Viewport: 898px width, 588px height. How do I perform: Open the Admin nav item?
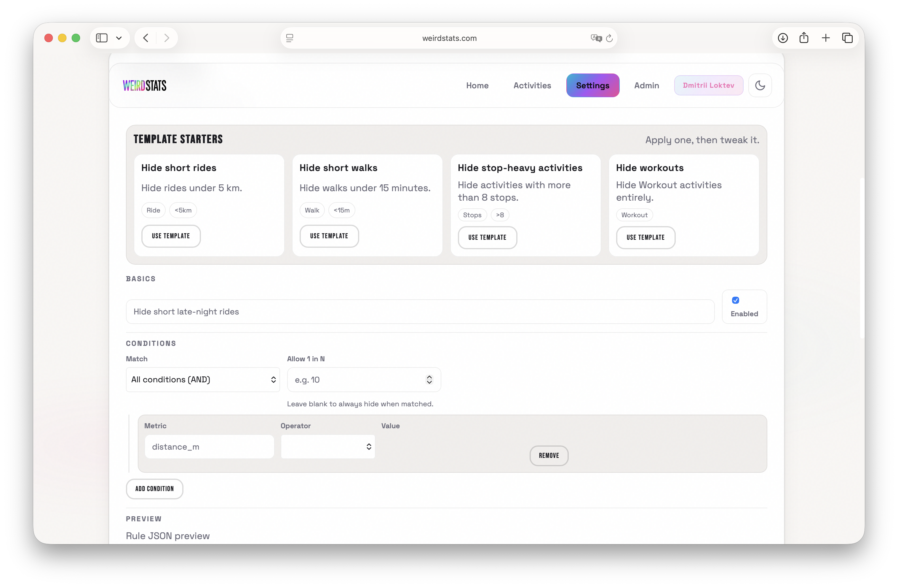tap(646, 85)
